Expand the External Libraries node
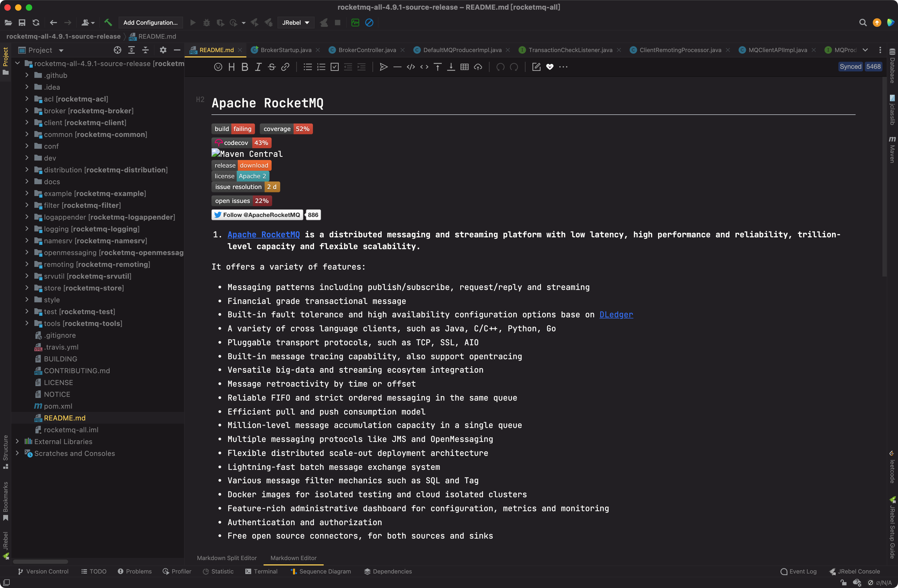 17,441
